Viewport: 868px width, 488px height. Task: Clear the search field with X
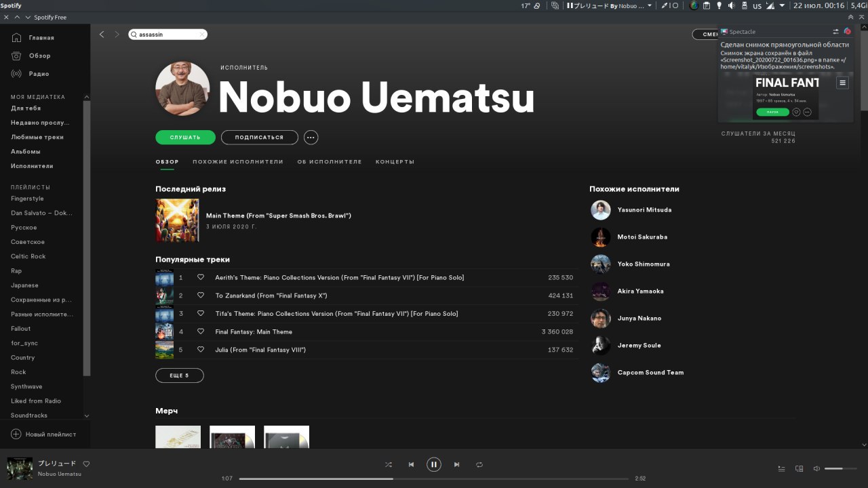click(201, 35)
